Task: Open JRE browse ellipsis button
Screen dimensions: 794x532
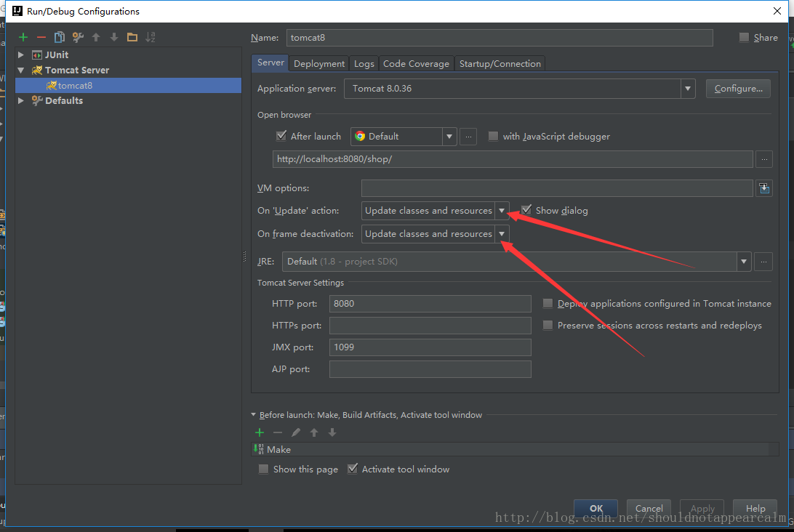Action: [x=763, y=262]
